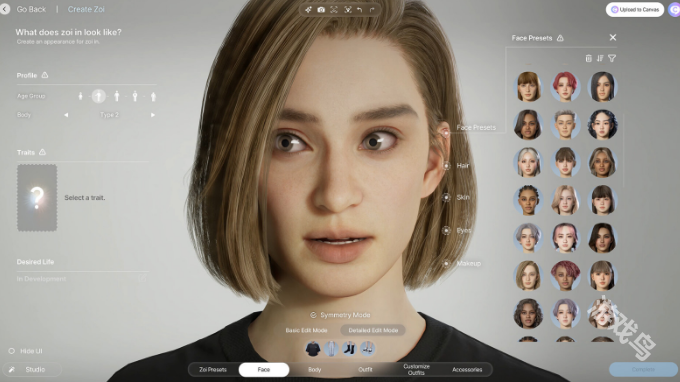Delete preset using trash icon
This screenshot has width=680, height=382.
(x=588, y=58)
